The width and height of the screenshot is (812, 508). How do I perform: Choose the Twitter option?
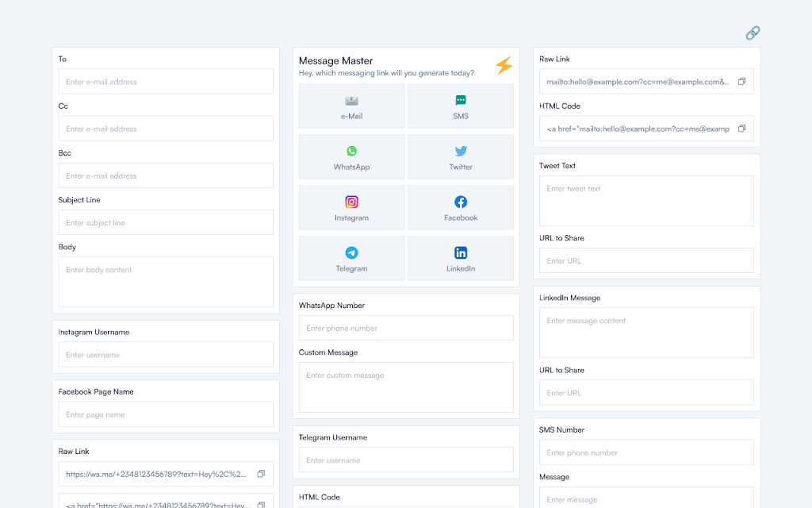(461, 157)
